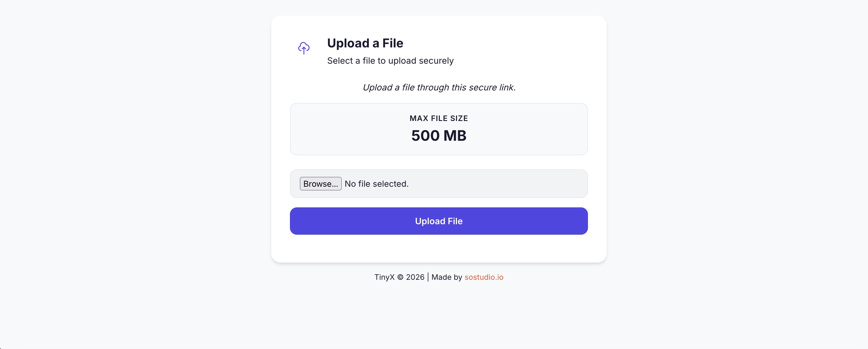The image size is (868, 349).
Task: Click the No file selected field
Action: click(376, 184)
